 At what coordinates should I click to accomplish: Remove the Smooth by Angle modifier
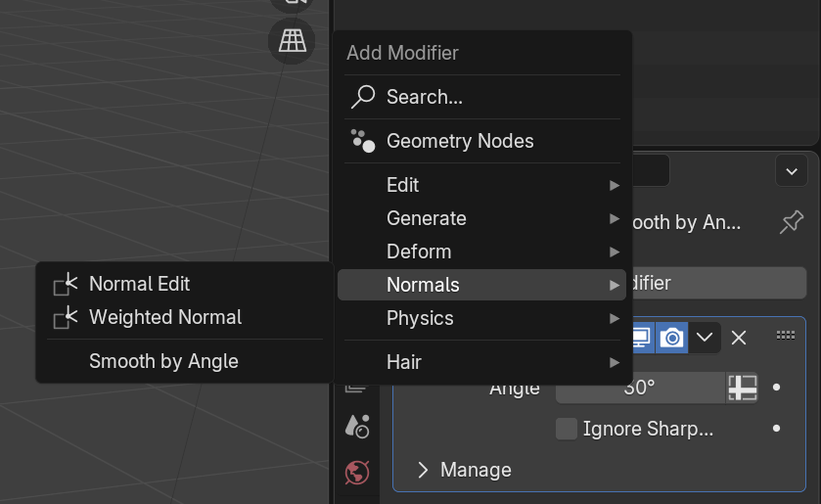[739, 338]
